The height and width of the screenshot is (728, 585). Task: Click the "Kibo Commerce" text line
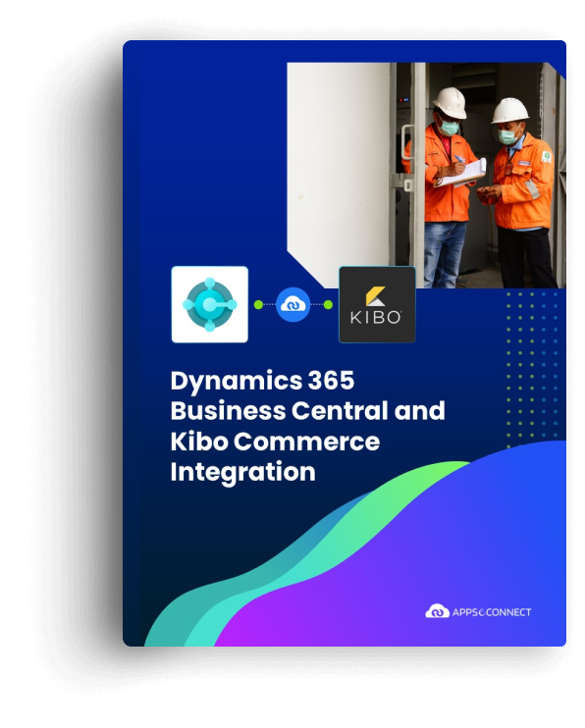(x=275, y=442)
